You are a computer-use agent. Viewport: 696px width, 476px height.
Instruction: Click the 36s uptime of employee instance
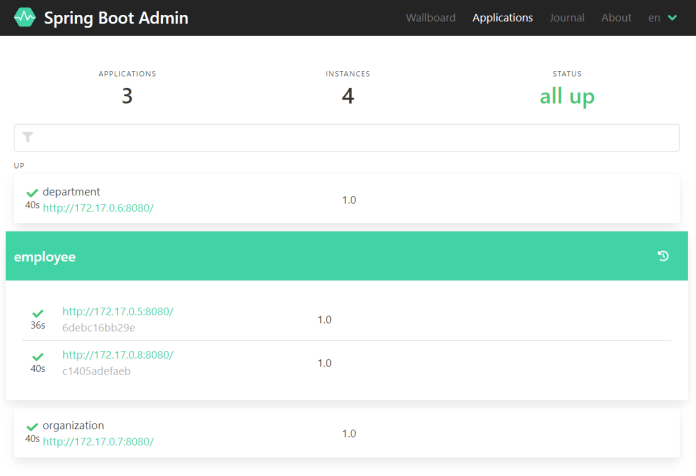point(38,325)
